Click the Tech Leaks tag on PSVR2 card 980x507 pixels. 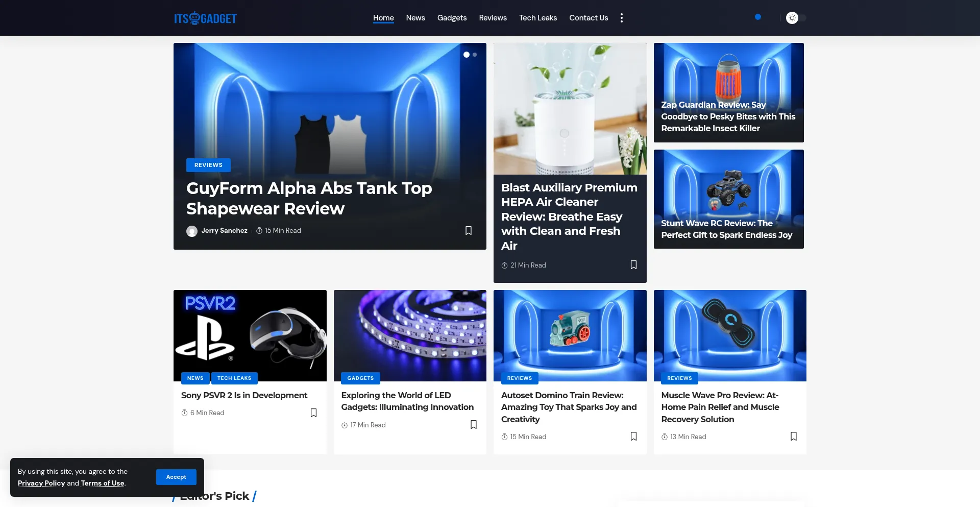tap(234, 378)
